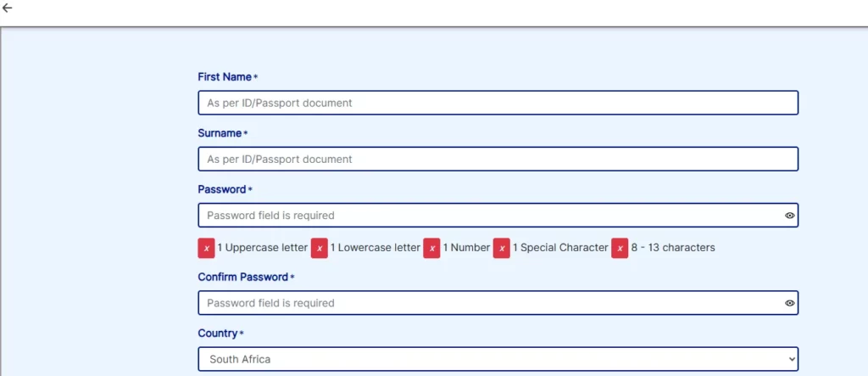Image resolution: width=868 pixels, height=376 pixels.
Task: Click the '8 - 13 characters' requirement text
Action: pyautogui.click(x=674, y=248)
